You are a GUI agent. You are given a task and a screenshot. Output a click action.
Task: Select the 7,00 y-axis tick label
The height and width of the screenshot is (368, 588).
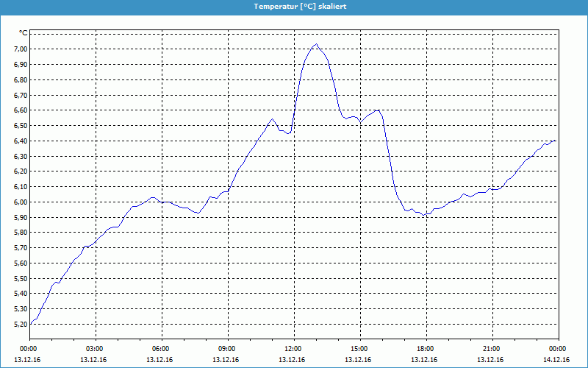pos(20,49)
